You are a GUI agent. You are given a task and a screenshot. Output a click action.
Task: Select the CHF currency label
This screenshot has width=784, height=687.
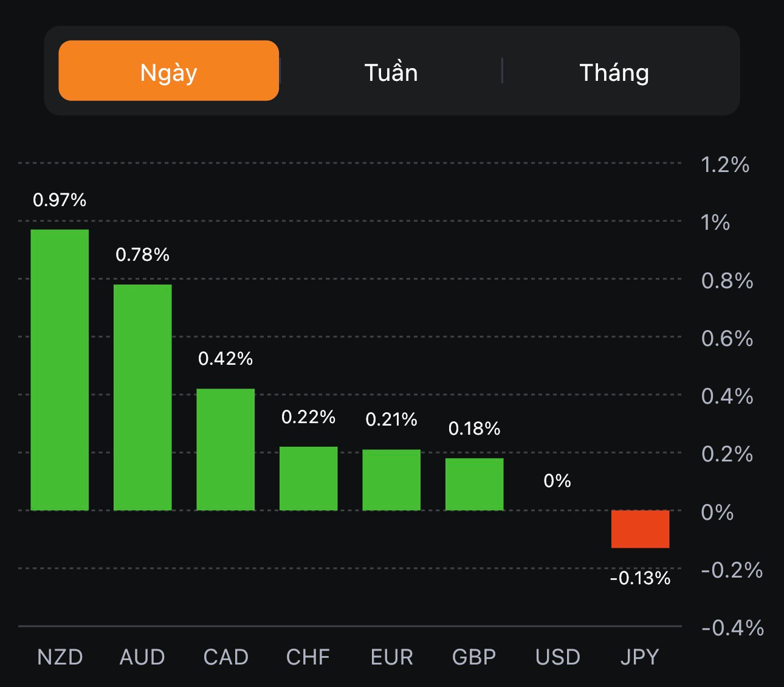coord(308,657)
